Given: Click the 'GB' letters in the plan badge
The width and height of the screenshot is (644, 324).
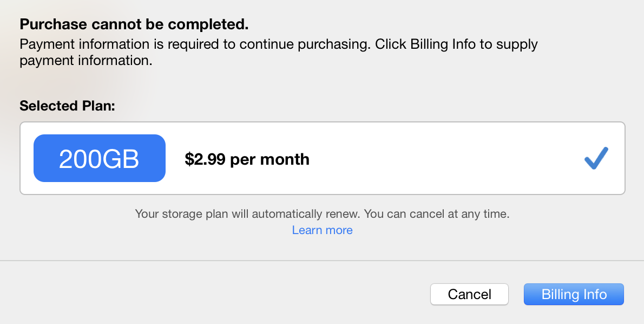Looking at the screenshot, I should 122,159.
